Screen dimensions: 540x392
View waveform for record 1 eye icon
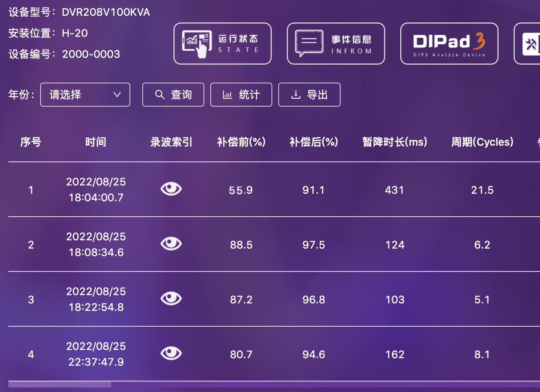pyautogui.click(x=171, y=189)
